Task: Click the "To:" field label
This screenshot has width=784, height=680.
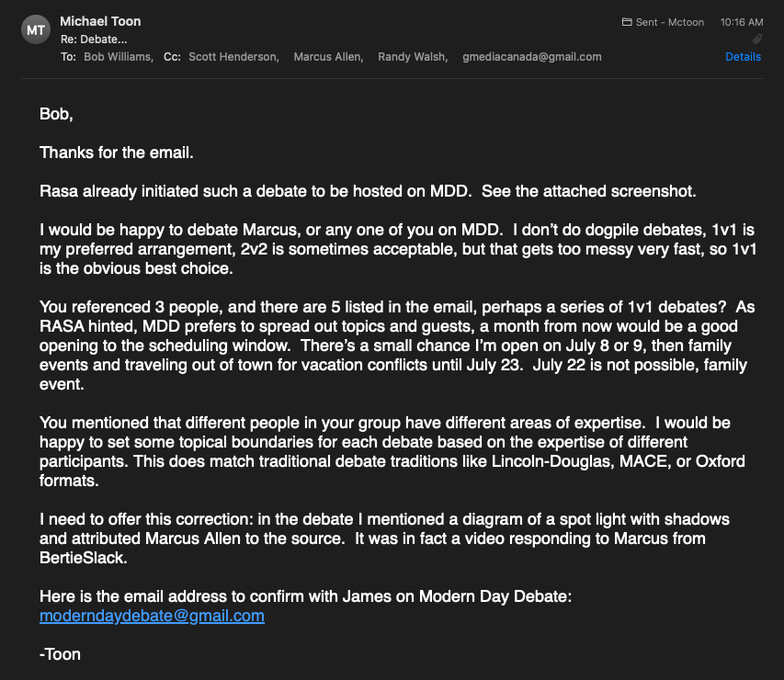Action: tap(68, 57)
